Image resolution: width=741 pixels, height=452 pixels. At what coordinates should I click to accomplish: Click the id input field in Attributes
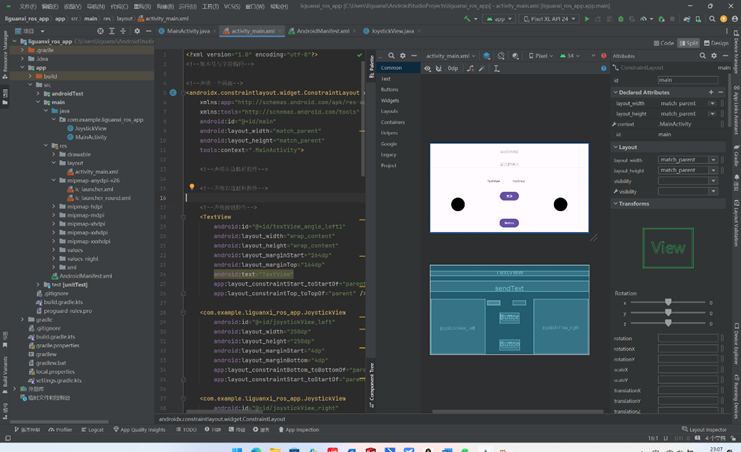[x=688, y=80]
